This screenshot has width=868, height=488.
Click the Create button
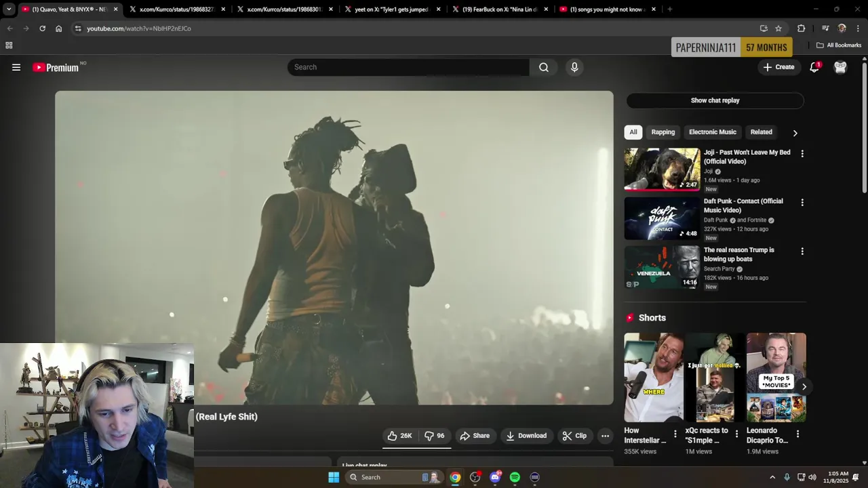(x=778, y=67)
